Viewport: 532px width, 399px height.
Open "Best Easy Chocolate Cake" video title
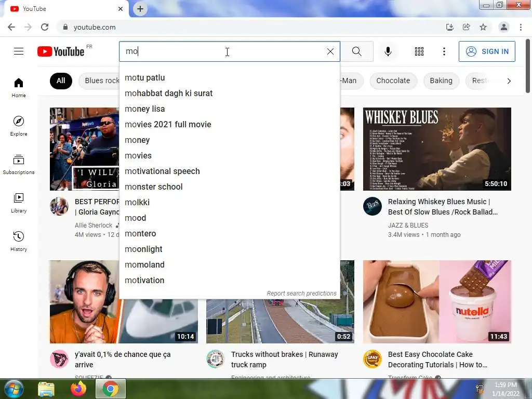pyautogui.click(x=437, y=360)
